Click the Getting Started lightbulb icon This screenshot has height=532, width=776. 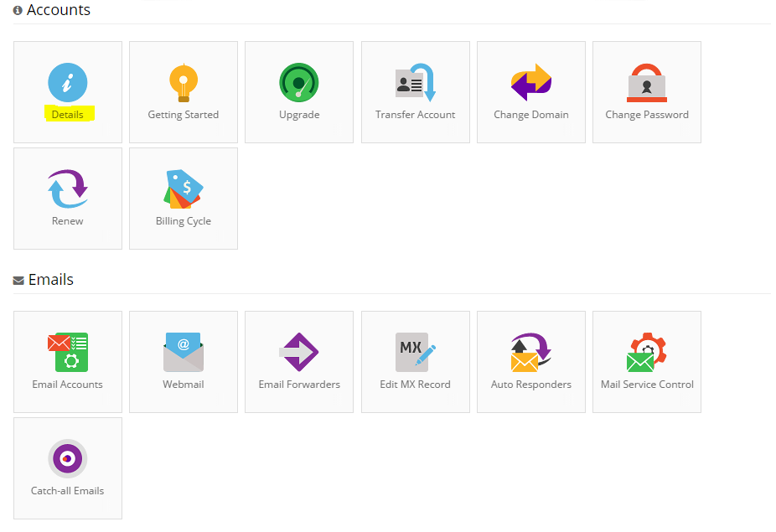click(184, 82)
